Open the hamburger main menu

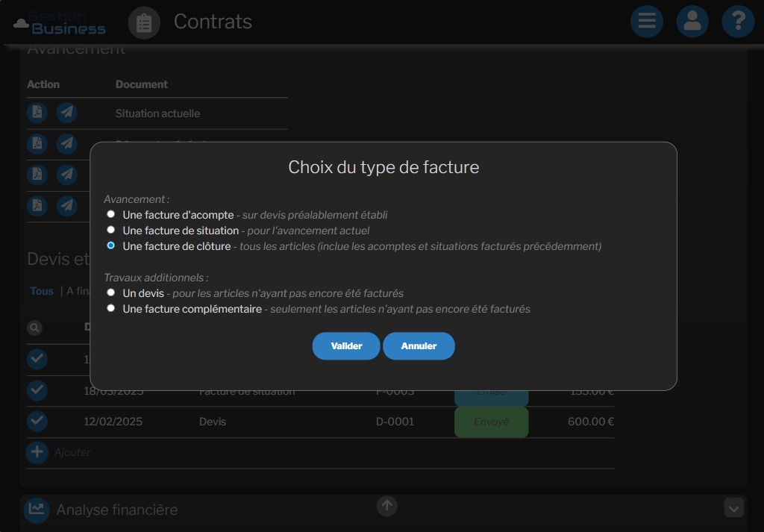point(647,21)
